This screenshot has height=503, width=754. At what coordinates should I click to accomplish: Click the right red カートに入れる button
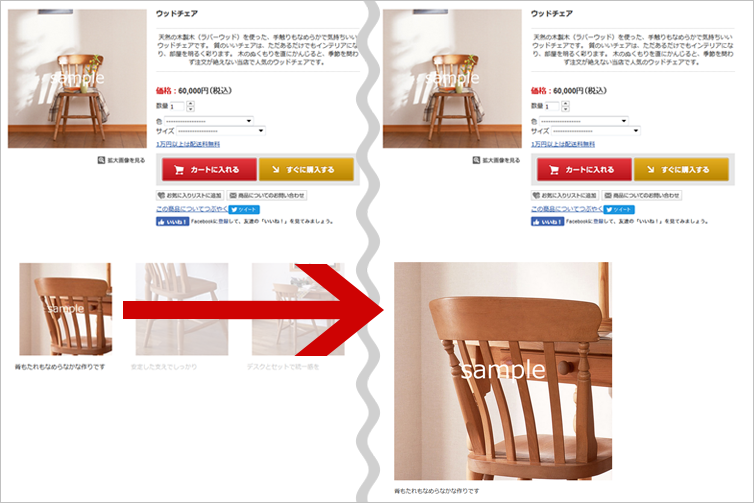tap(584, 169)
